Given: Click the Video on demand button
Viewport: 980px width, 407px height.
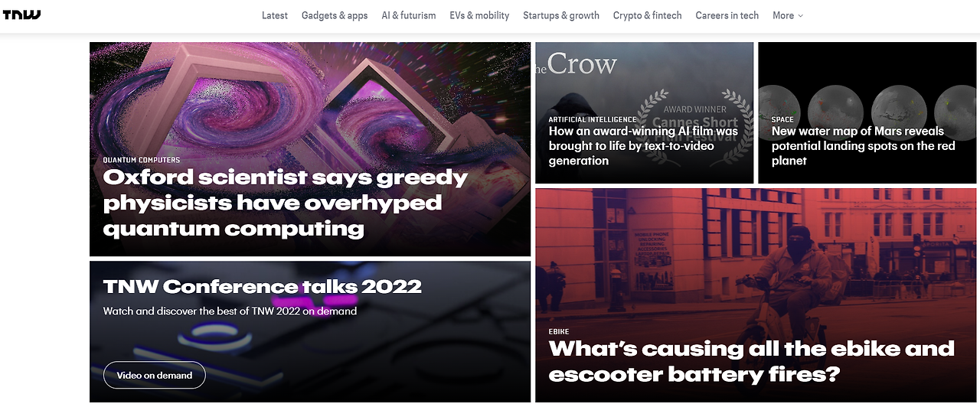Looking at the screenshot, I should click(x=155, y=375).
